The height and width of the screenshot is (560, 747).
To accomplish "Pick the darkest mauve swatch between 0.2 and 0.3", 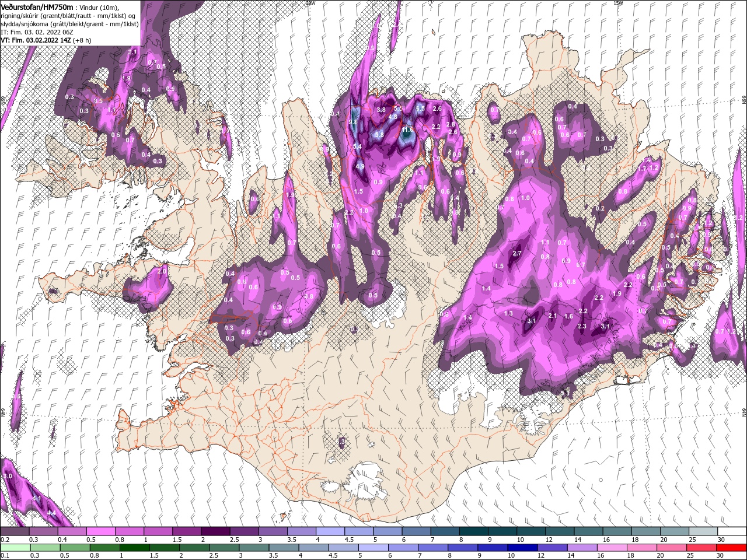I will pos(15,531).
